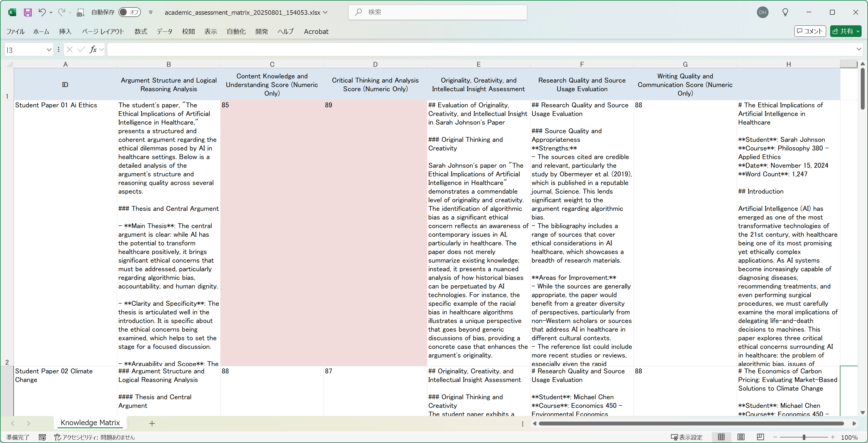This screenshot has width=868, height=443.
Task: Expand the formula bar chevron
Action: coord(859,50)
